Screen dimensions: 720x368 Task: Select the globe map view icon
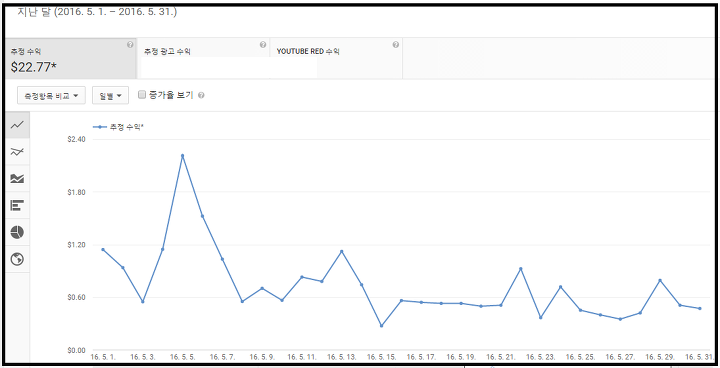17,259
